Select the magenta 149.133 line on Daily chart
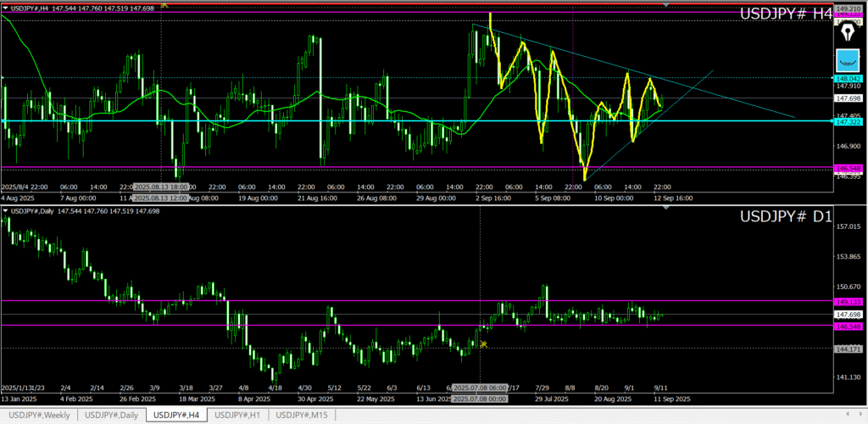 point(415,300)
